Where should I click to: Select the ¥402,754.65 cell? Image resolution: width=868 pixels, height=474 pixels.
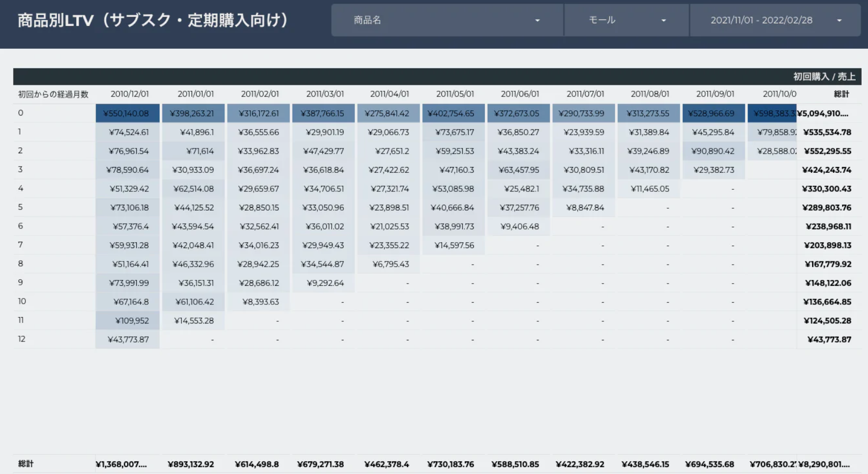(x=454, y=113)
